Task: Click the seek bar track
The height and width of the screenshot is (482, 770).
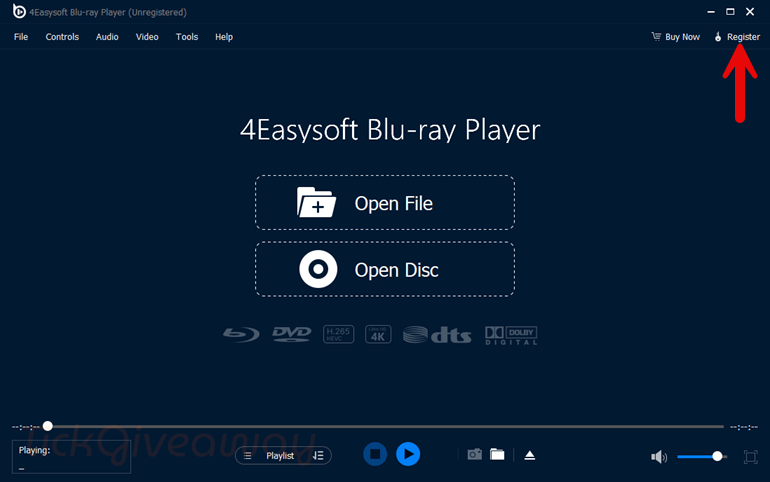Action: click(385, 427)
